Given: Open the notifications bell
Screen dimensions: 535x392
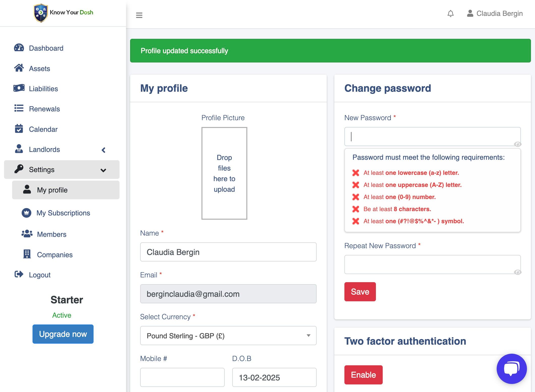Looking at the screenshot, I should (451, 13).
